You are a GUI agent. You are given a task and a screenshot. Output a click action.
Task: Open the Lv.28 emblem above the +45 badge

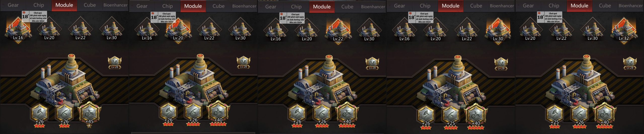tap(115, 63)
